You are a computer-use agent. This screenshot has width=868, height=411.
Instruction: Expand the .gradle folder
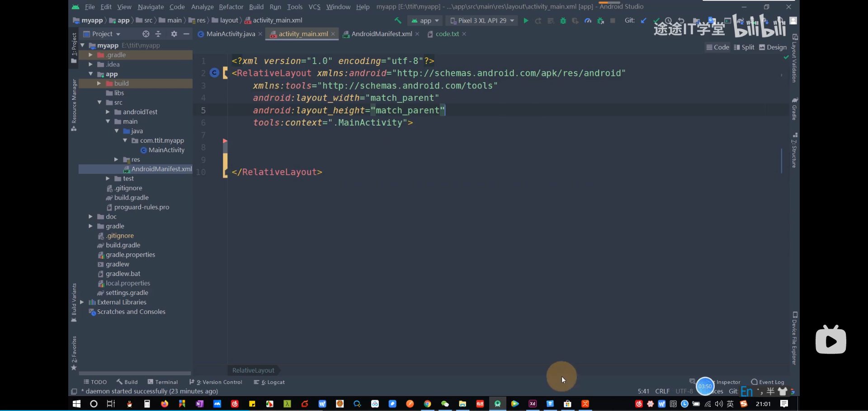point(90,55)
